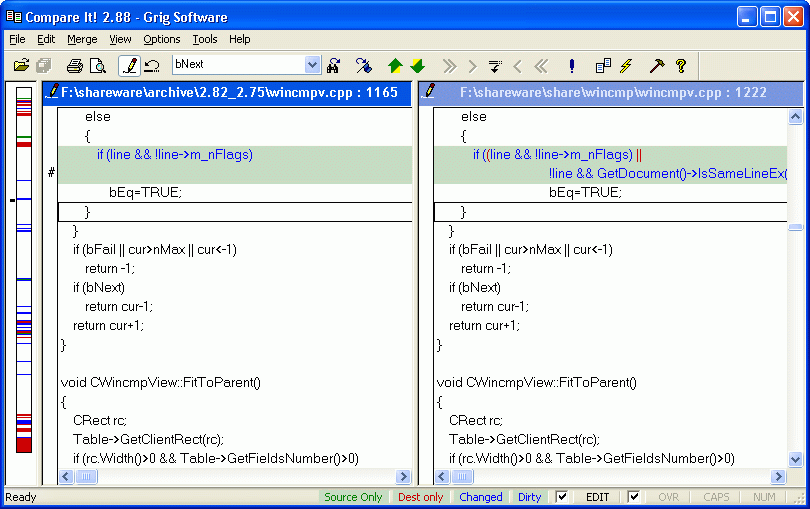Image resolution: width=810 pixels, height=509 pixels.
Task: Click the double left chevron merge icon
Action: 540,66
